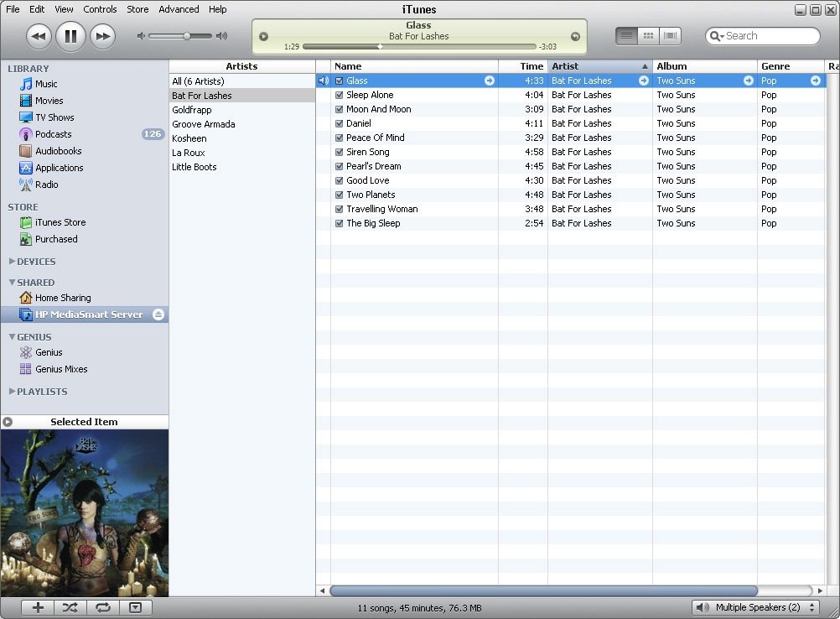840x619 pixels.
Task: Uncheck the Moon And Moon checkbox
Action: pyautogui.click(x=340, y=109)
